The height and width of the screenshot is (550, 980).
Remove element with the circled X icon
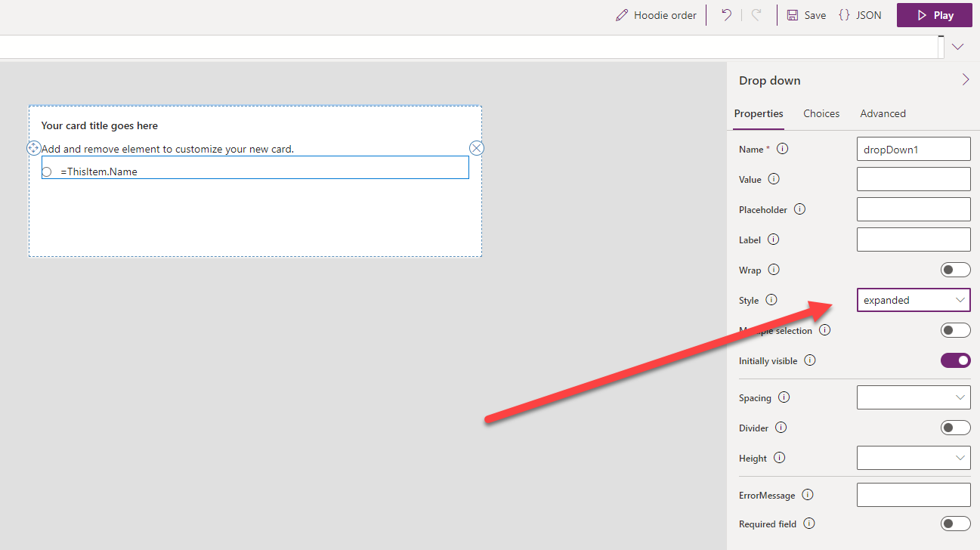476,148
